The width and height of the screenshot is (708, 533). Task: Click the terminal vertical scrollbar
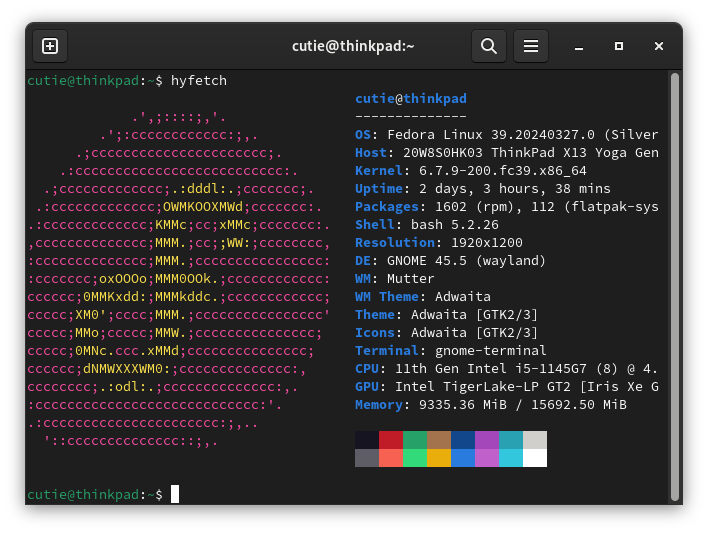[x=675, y=286]
